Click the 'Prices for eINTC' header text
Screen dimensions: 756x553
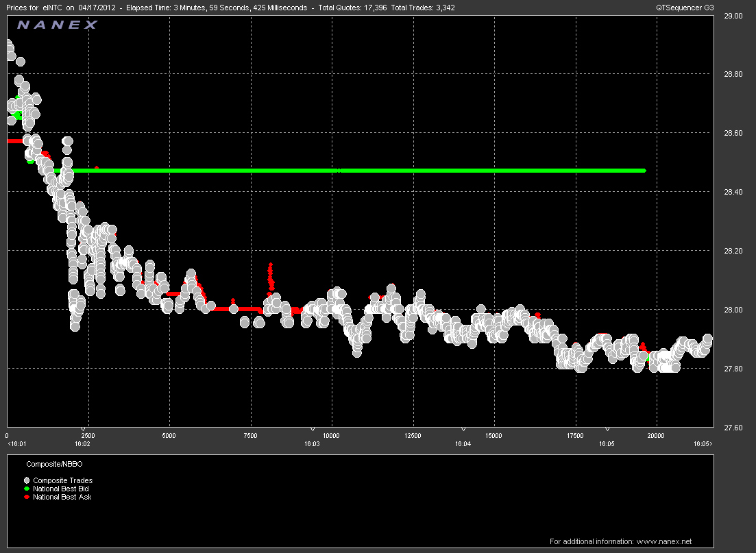click(34, 8)
